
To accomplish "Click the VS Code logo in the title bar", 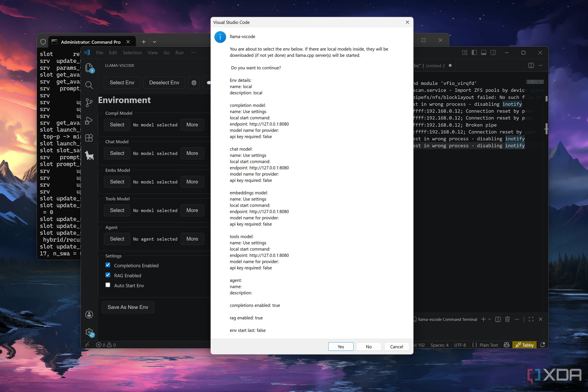I will click(87, 53).
